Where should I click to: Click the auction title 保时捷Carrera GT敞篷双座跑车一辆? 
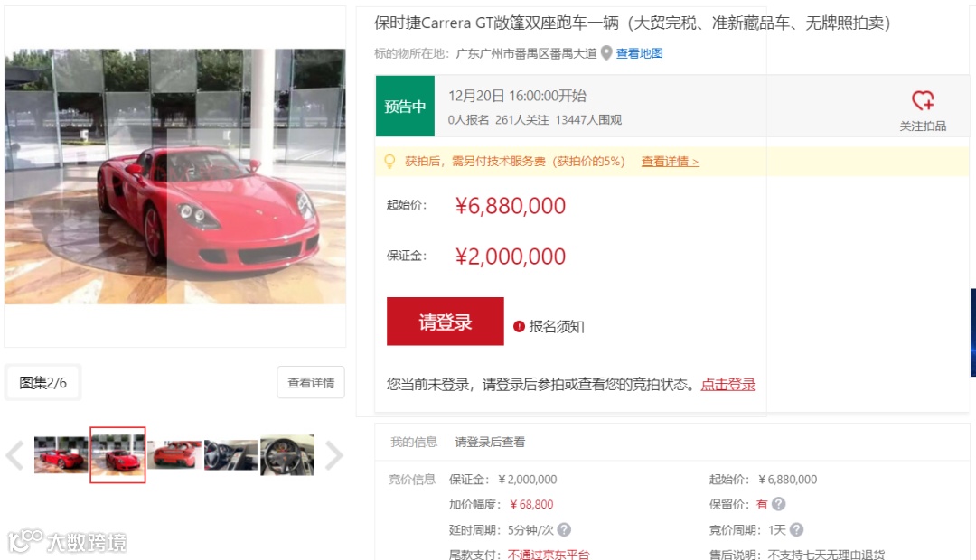[x=496, y=23]
